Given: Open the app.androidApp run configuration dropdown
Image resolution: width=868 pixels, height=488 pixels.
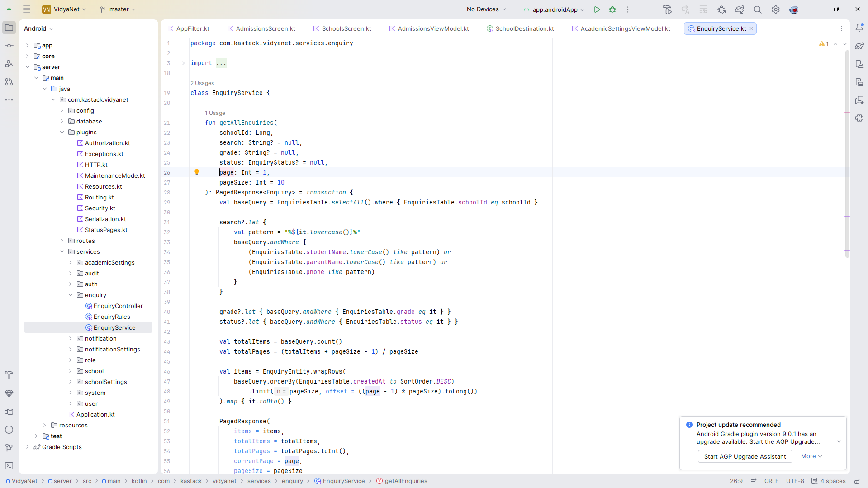Looking at the screenshot, I should 554,9.
